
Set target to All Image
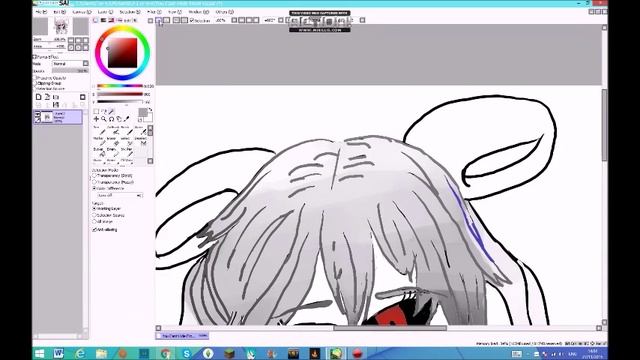95,222
